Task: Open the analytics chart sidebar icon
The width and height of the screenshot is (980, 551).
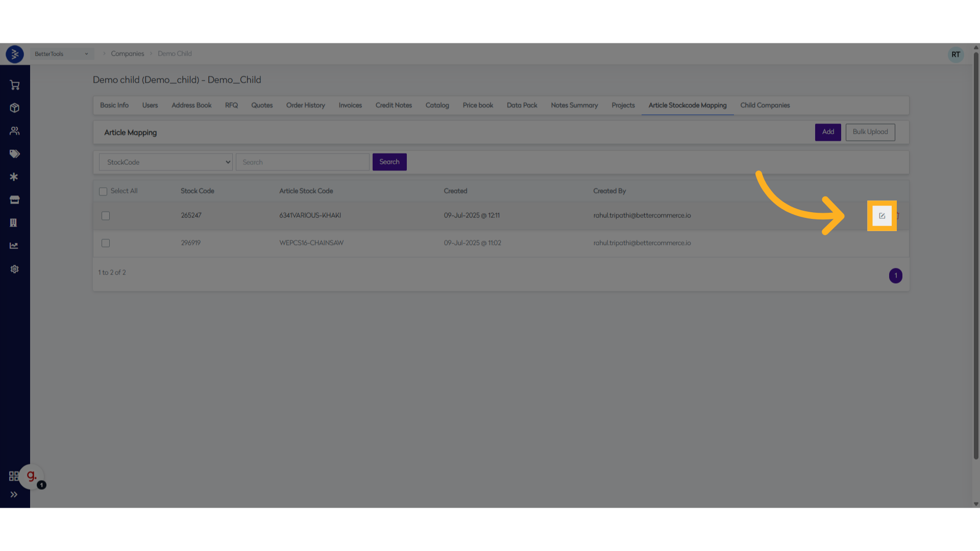Action: (14, 246)
